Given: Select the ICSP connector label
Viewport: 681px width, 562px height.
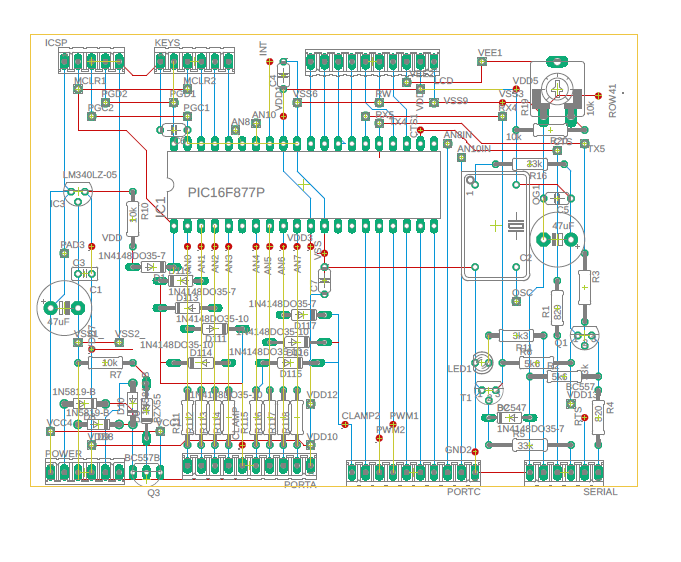Looking at the screenshot, I should 56,43.
